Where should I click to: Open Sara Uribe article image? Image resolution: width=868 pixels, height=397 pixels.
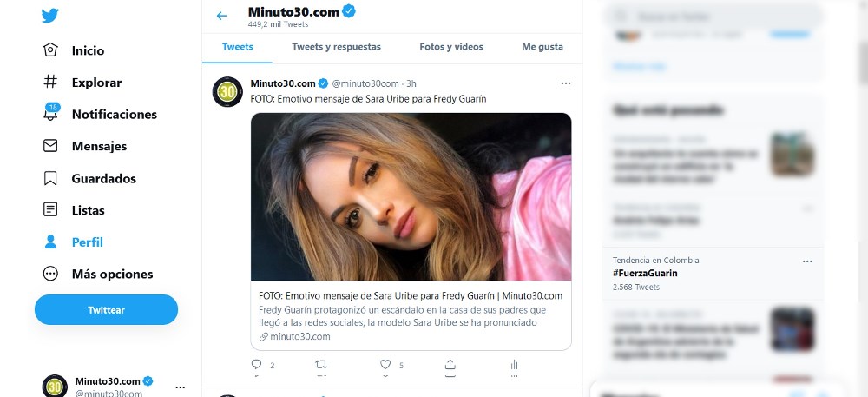pos(411,197)
